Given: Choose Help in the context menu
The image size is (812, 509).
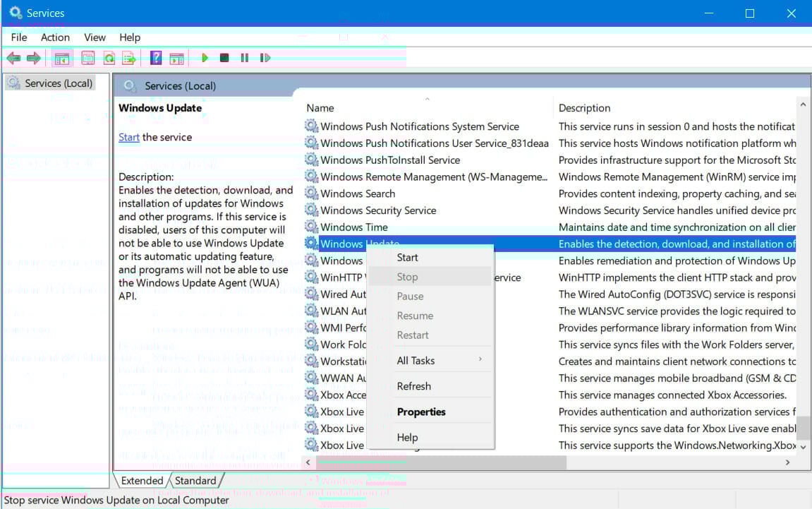Looking at the screenshot, I should pos(430,438).
